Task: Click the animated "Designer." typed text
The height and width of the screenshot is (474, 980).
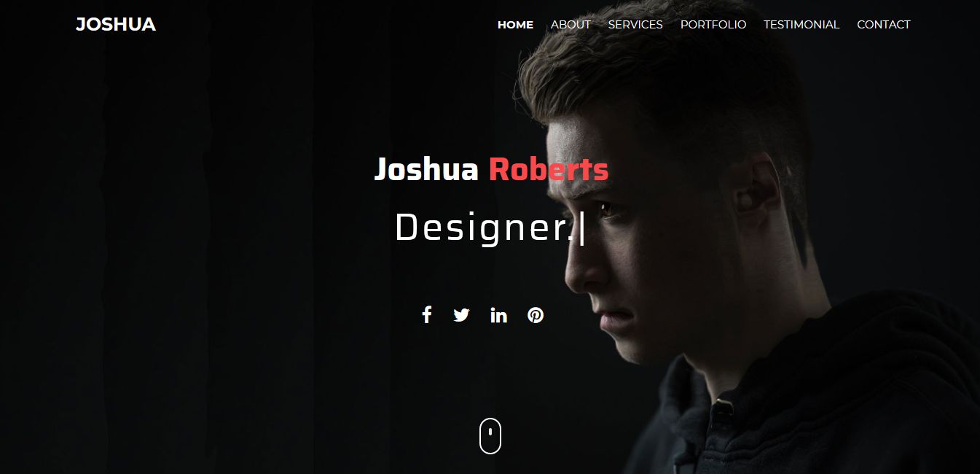Action: 485,228
